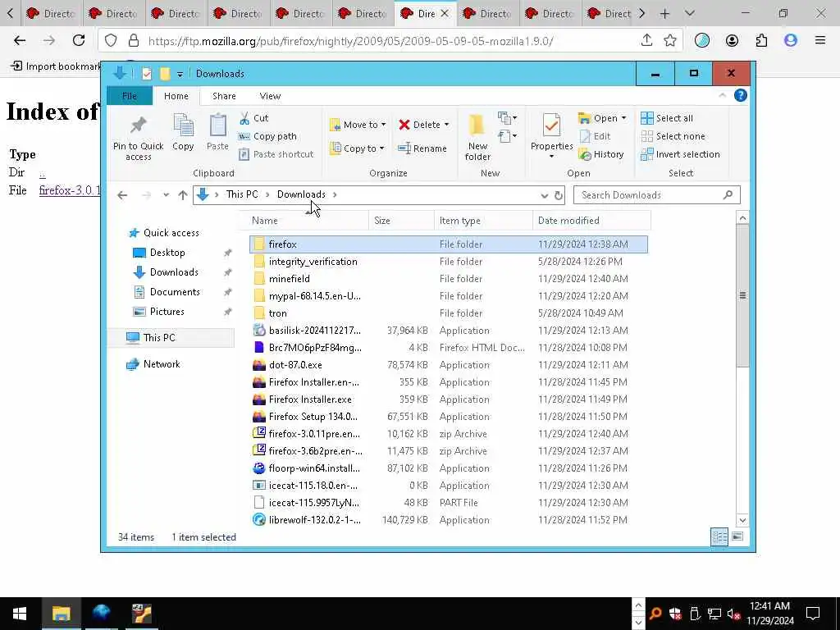Show hidden system tray icons

click(x=638, y=605)
